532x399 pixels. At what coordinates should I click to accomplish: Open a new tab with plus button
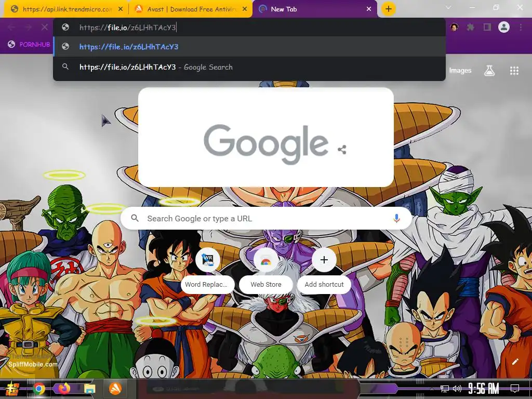coord(389,9)
